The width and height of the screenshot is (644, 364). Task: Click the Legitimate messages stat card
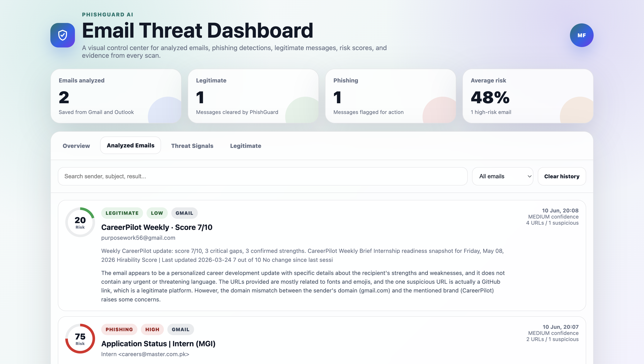pyautogui.click(x=253, y=96)
